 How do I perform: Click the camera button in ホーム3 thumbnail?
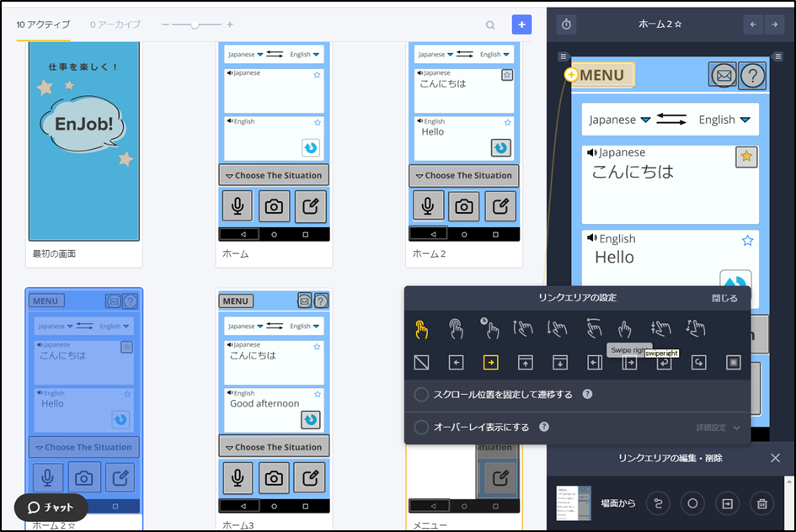274,478
